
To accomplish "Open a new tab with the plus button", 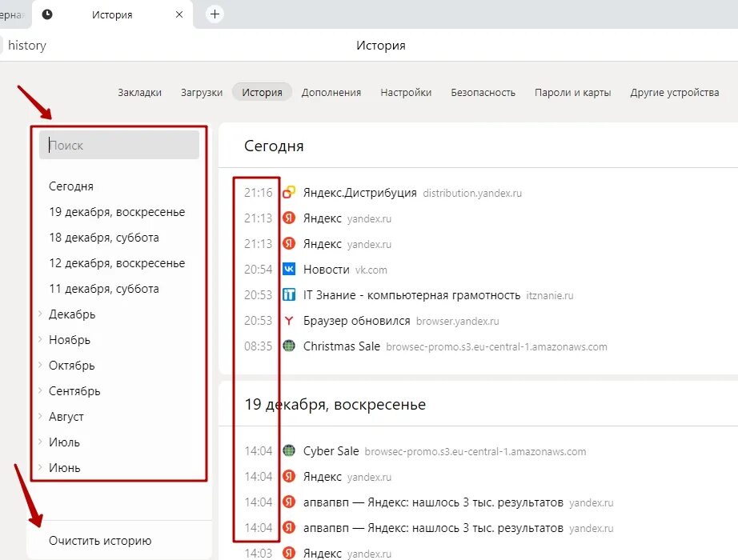I will (215, 14).
